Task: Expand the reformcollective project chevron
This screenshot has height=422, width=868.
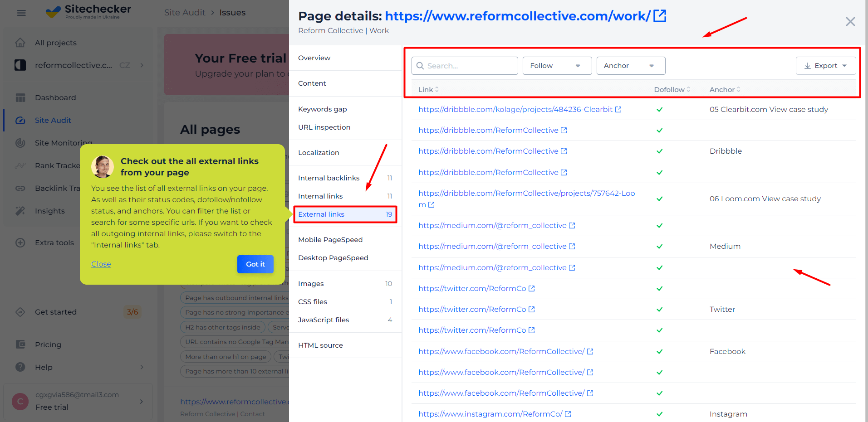Action: pos(142,65)
